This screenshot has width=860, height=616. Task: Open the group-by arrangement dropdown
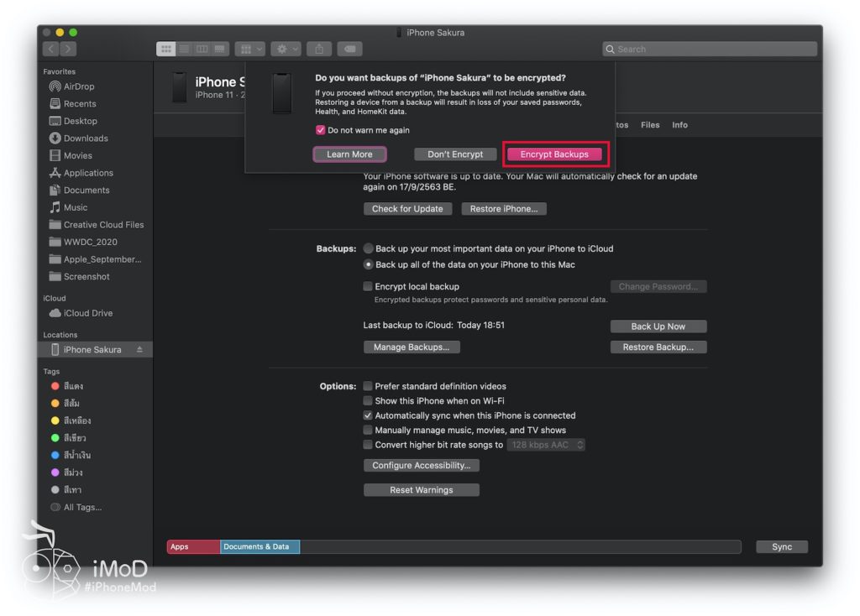[x=249, y=50]
